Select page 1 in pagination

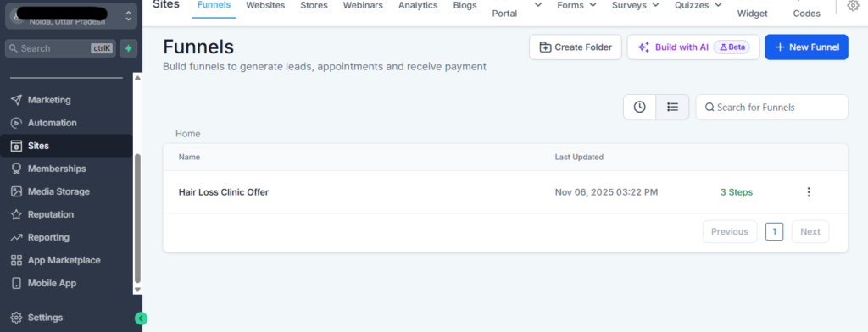click(774, 231)
